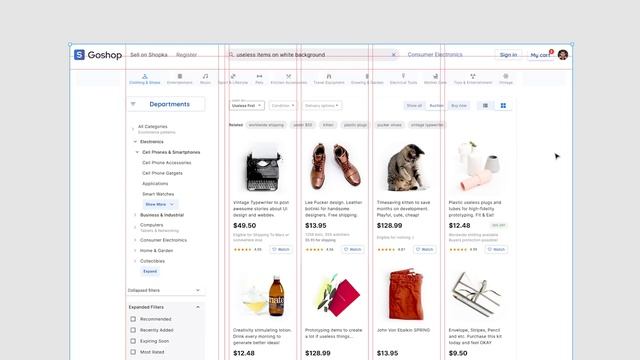The image size is (640, 360).
Task: Open the Pets category
Action: (x=259, y=79)
